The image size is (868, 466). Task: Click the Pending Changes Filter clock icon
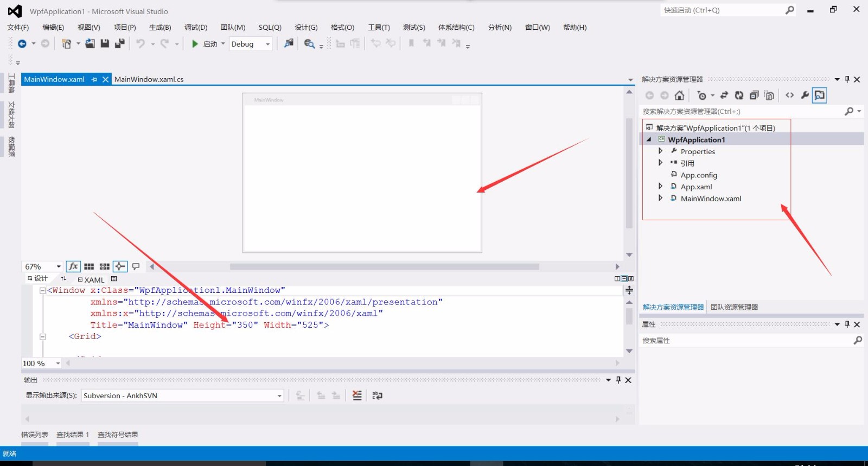pyautogui.click(x=702, y=95)
